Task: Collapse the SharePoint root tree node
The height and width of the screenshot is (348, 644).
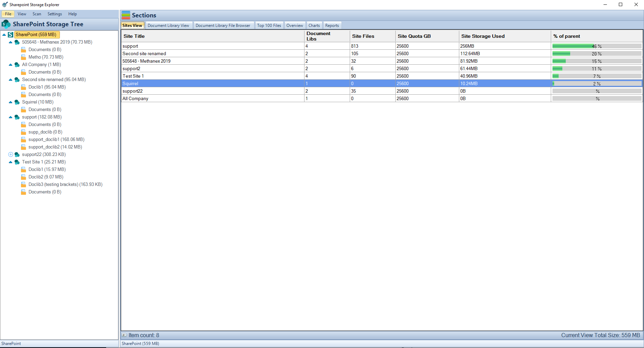Action: click(4, 34)
